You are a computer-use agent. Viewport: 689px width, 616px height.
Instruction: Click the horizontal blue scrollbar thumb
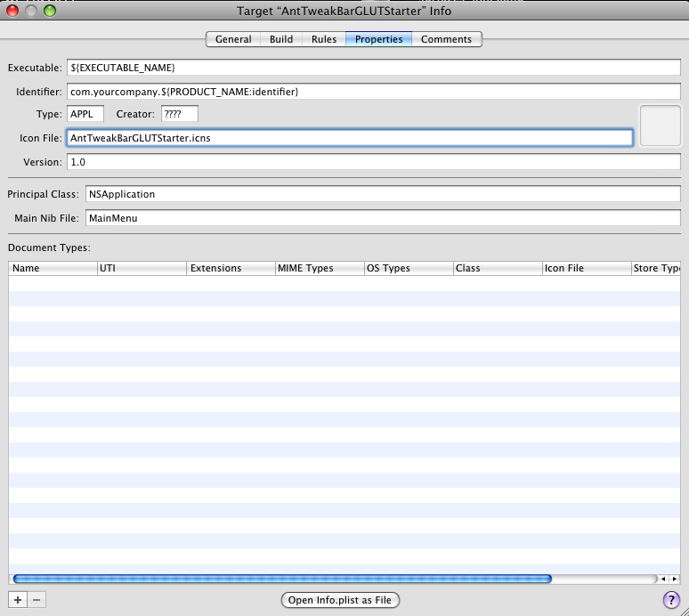pyautogui.click(x=283, y=579)
